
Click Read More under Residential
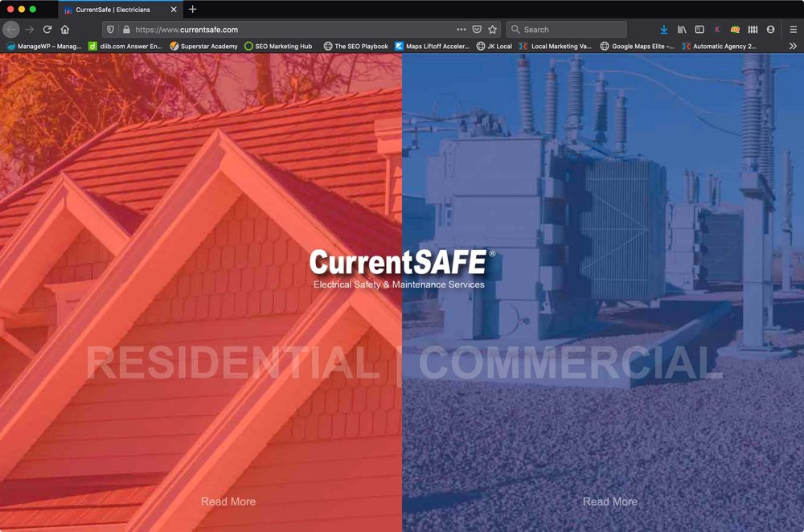click(x=228, y=501)
